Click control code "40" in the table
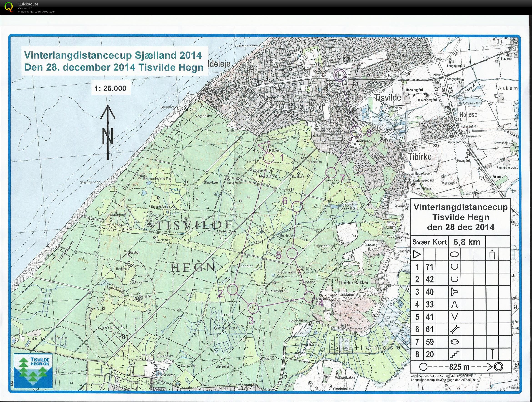532x402 pixels. pos(429,292)
